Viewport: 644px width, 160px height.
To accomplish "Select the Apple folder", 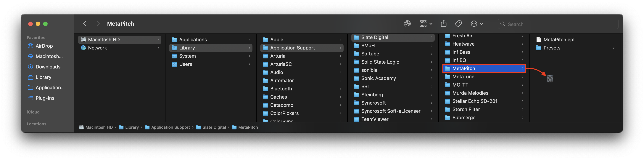I will pos(302,39).
